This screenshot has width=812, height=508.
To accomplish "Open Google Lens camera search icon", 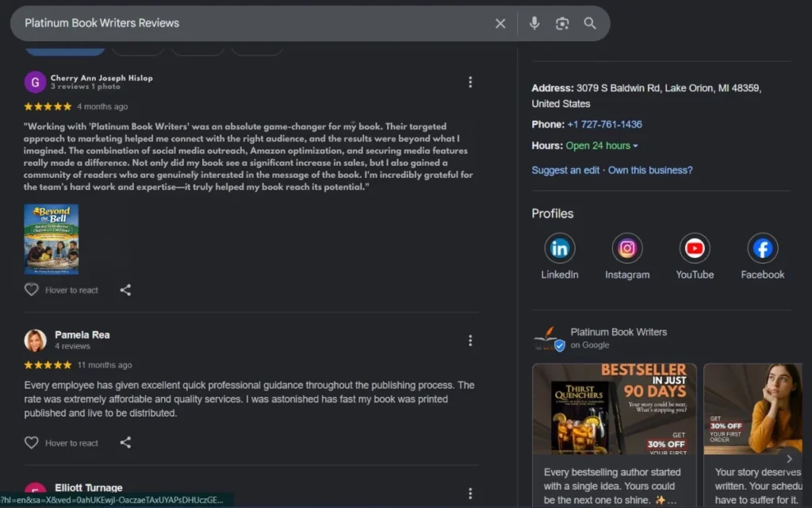I will (562, 24).
